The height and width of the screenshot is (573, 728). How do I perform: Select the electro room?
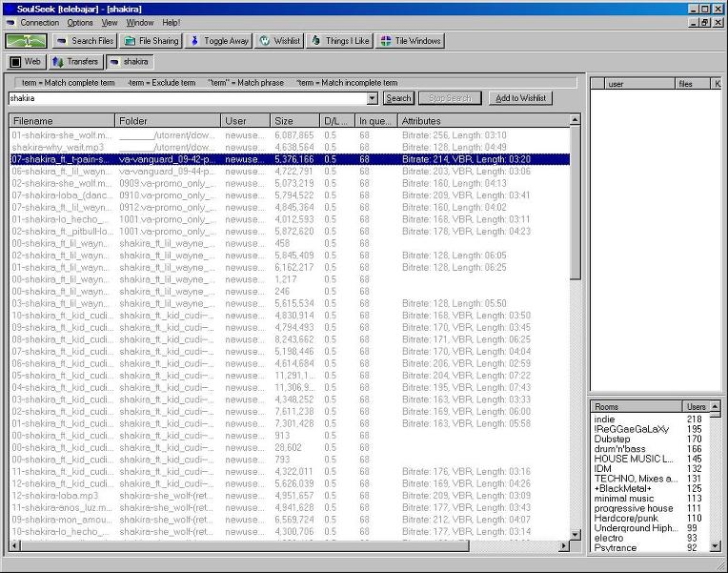650,538
